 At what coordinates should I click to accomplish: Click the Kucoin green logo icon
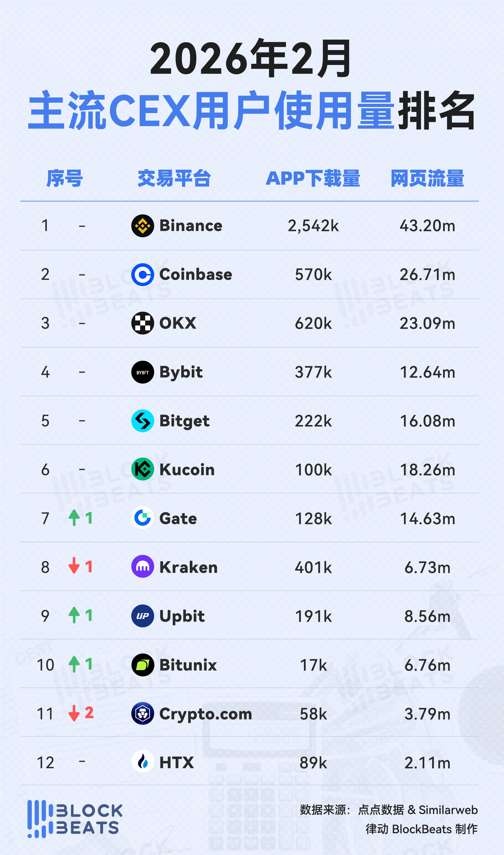[x=143, y=470]
